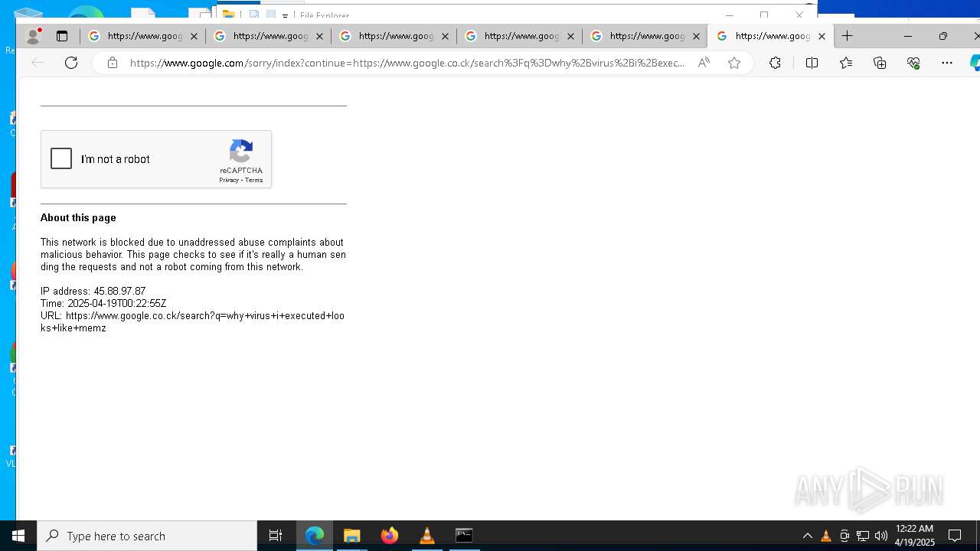Open the volume speaker tray icon

pyautogui.click(x=881, y=536)
